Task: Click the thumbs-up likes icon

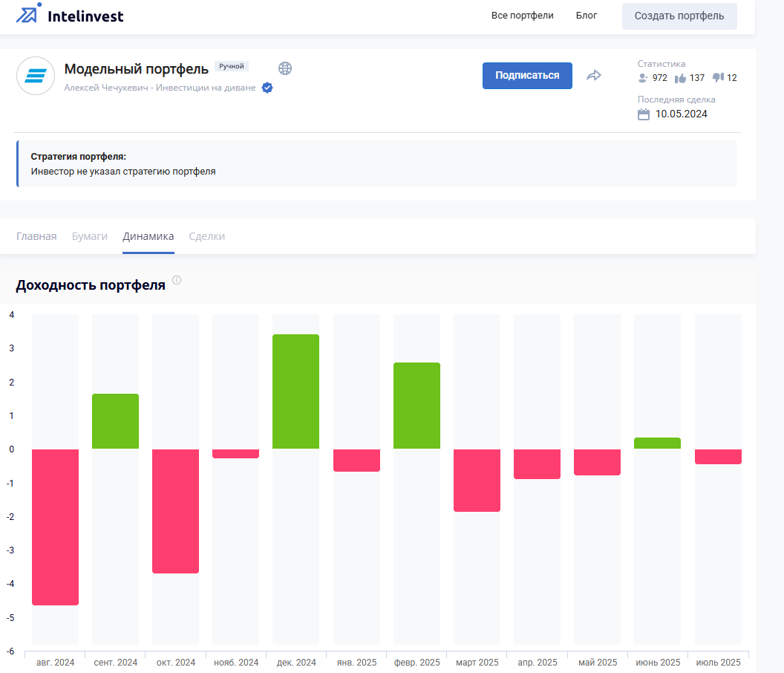Action: 680,78
